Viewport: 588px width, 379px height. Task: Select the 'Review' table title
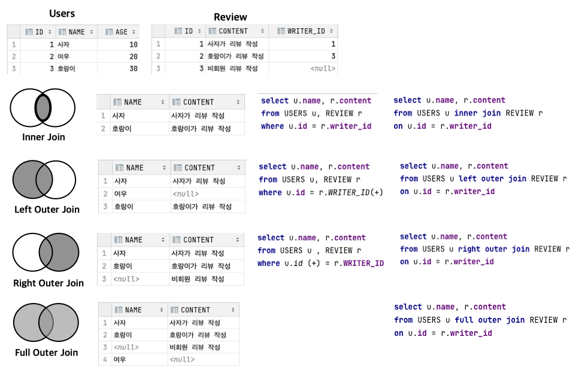coord(231,17)
